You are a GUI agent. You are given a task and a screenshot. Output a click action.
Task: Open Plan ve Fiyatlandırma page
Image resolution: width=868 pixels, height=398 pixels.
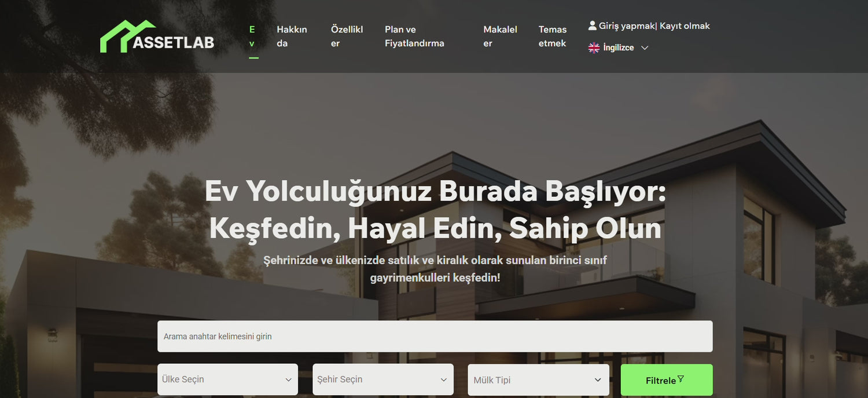pyautogui.click(x=414, y=36)
